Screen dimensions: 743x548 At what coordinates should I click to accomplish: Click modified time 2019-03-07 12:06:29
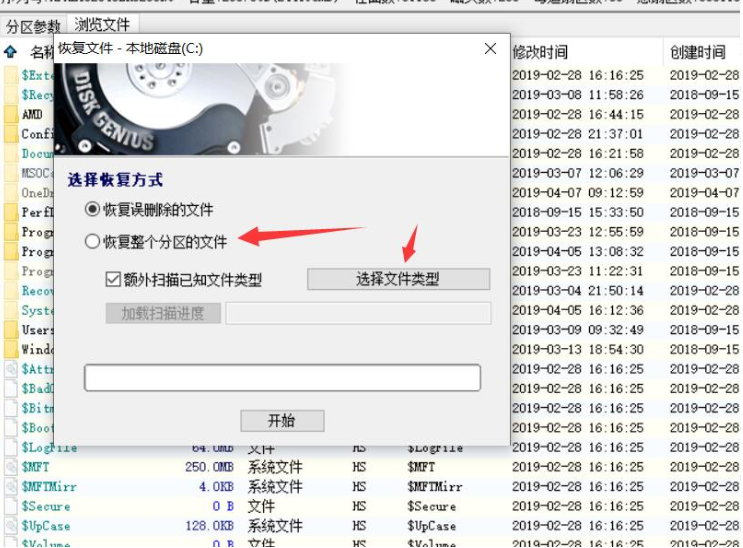point(578,173)
